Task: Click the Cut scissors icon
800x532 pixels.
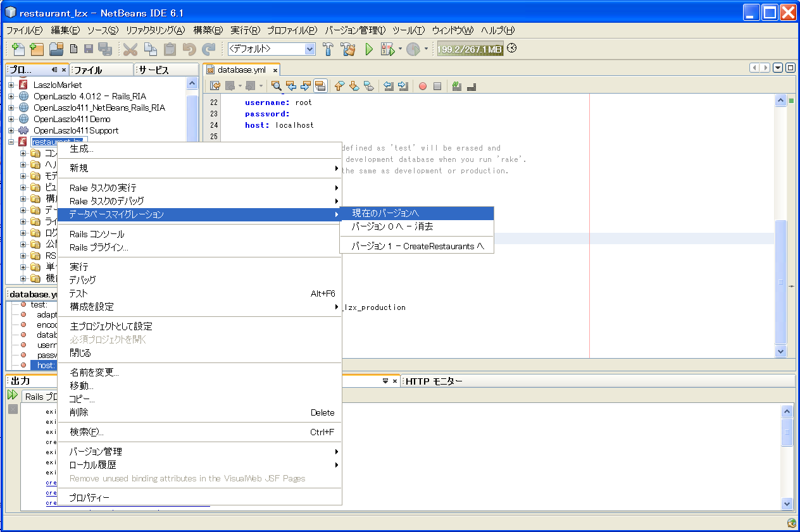Action: (x=130, y=49)
